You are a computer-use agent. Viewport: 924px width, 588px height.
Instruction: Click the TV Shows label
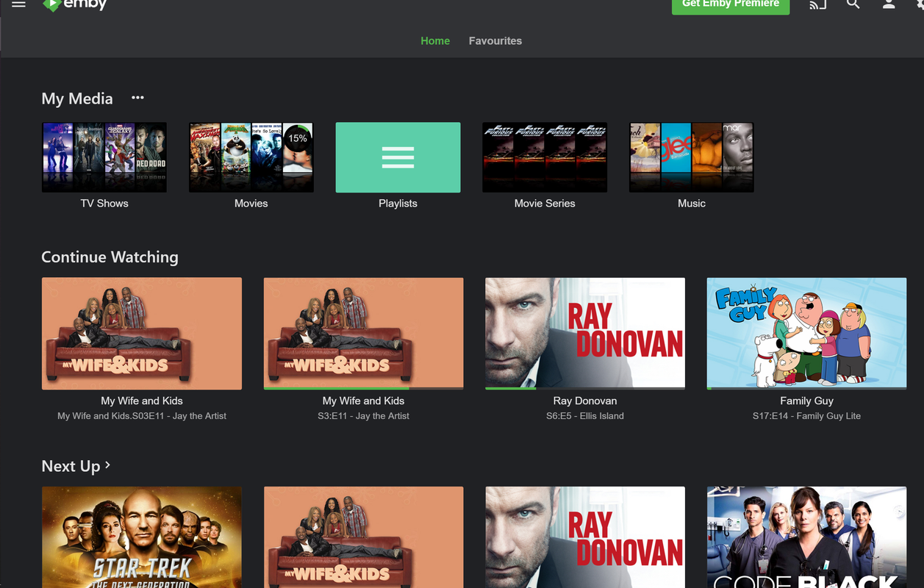pos(104,204)
